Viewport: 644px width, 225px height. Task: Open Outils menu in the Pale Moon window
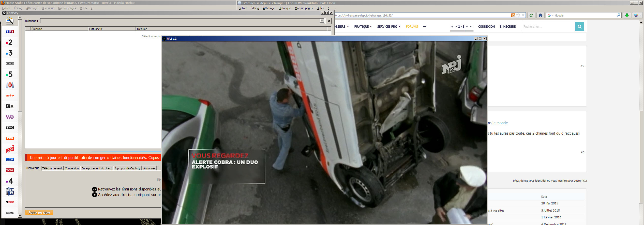coord(320,8)
